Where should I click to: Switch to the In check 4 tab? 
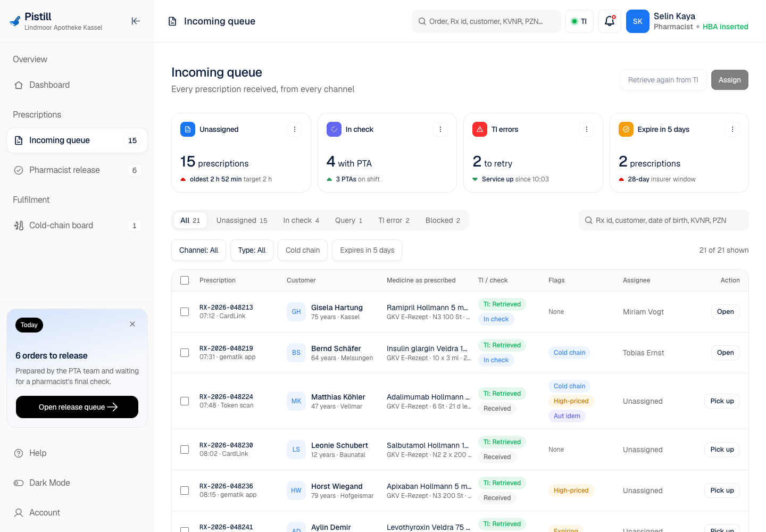(x=301, y=220)
